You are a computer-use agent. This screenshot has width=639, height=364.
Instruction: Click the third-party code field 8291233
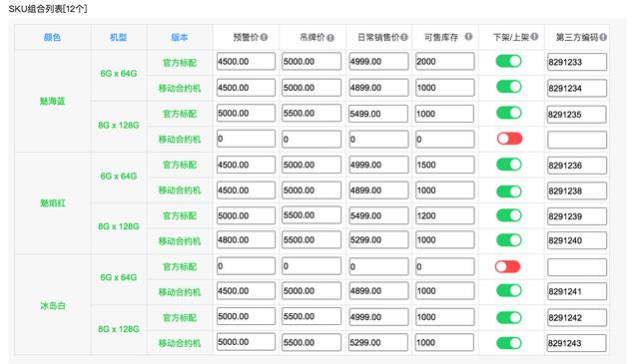point(577,62)
